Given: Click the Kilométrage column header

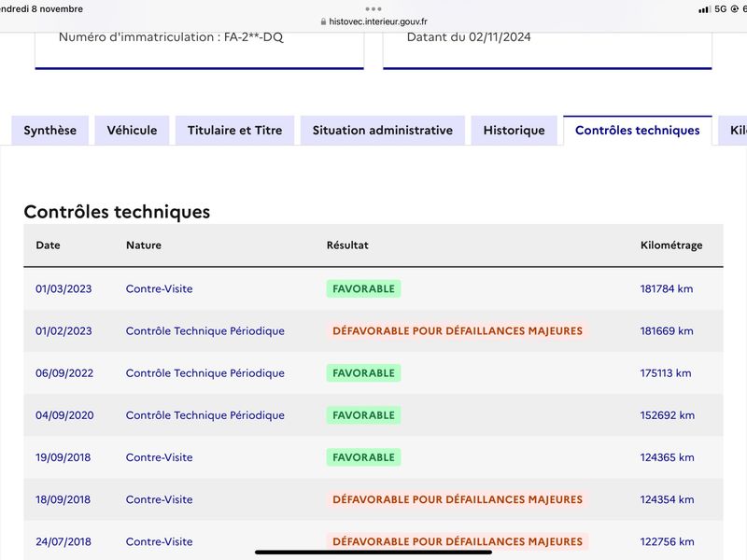Looking at the screenshot, I should [x=671, y=245].
